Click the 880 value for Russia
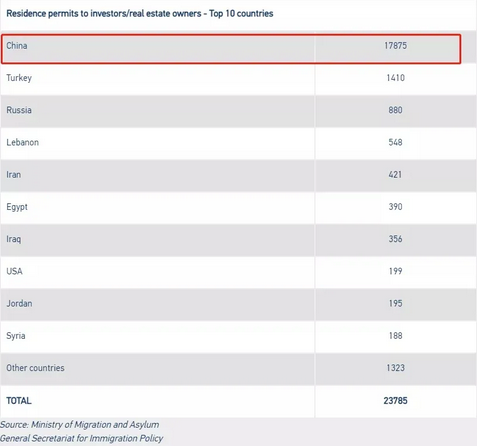 click(x=395, y=110)
